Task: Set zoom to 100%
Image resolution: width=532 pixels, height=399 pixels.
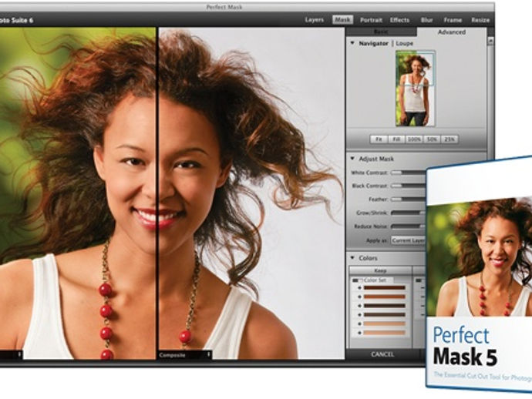Action: (414, 139)
